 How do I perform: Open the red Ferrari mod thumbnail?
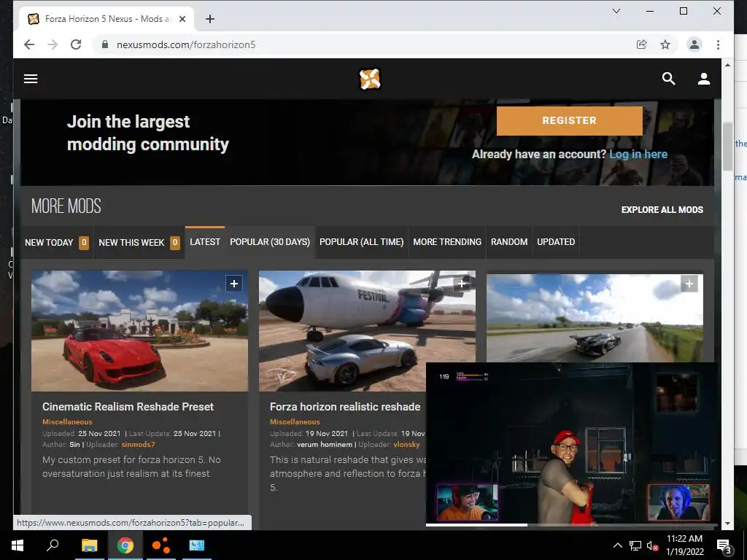139,331
